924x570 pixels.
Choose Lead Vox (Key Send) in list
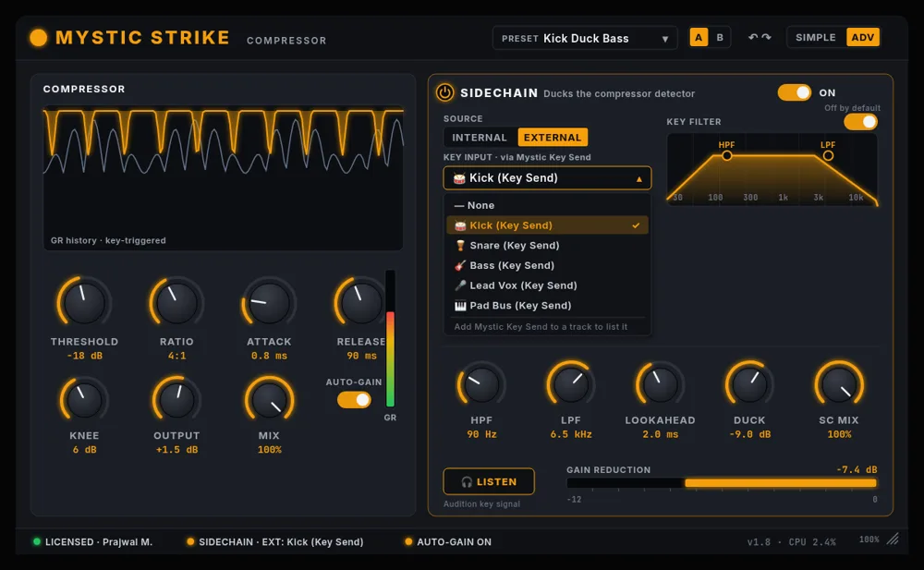click(547, 285)
